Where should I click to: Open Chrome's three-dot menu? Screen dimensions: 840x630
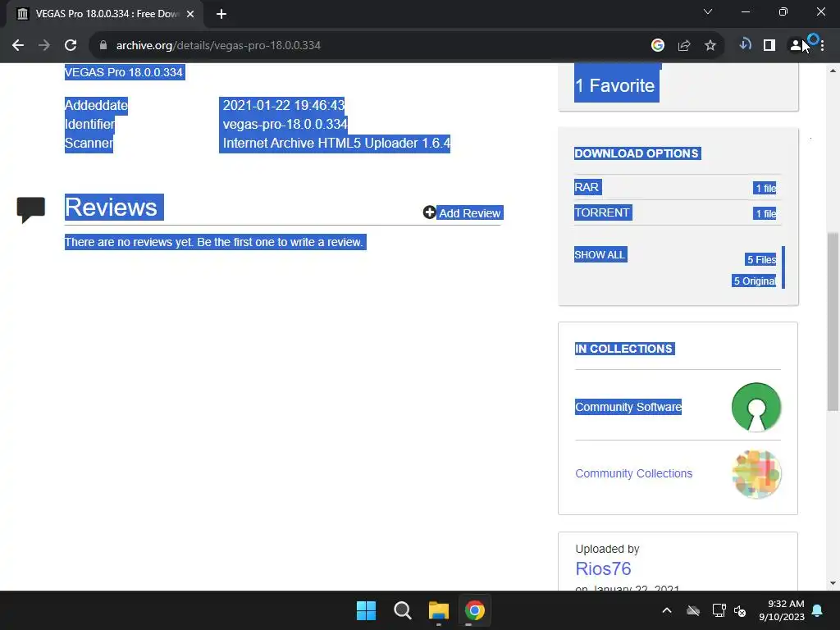[x=822, y=46]
